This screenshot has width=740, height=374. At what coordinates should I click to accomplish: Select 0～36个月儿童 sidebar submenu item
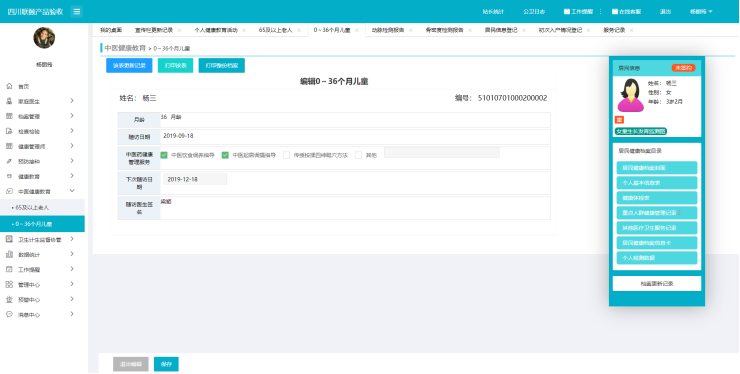click(x=42, y=224)
